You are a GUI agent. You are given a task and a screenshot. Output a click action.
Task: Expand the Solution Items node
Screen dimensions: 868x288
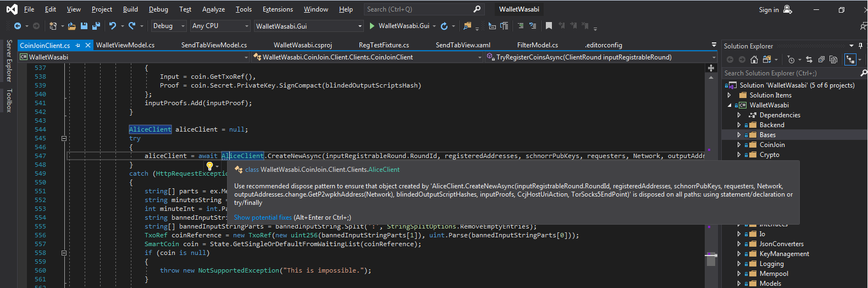(729, 95)
